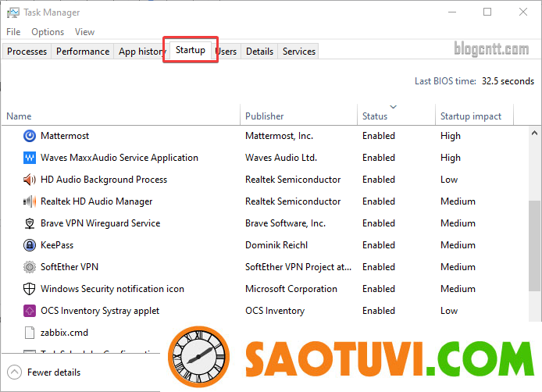This screenshot has height=392, width=542.
Task: Select the SoftEther VPN entry name
Action: (70, 267)
